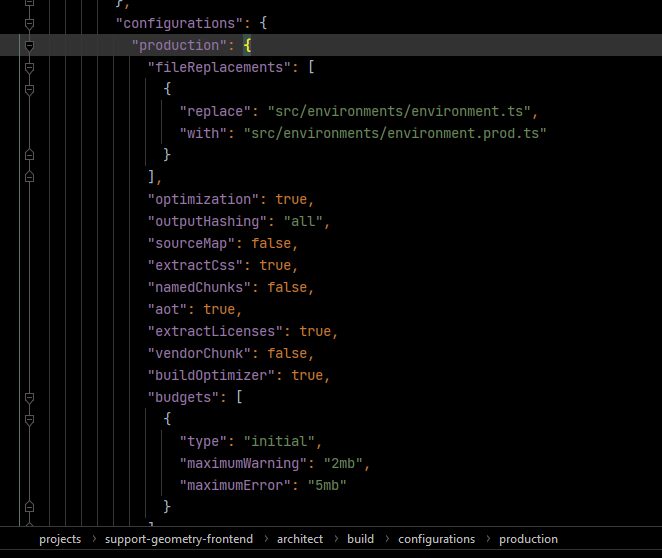Viewport: 662px width, 558px height.
Task: Collapse the "fileReplacements" array fold marker
Action: [x=29, y=68]
